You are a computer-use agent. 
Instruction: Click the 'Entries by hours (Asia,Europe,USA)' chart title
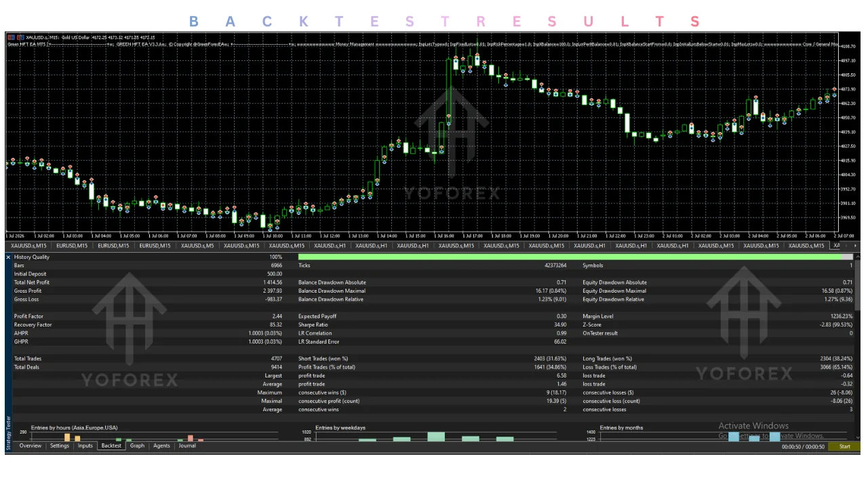[74, 428]
